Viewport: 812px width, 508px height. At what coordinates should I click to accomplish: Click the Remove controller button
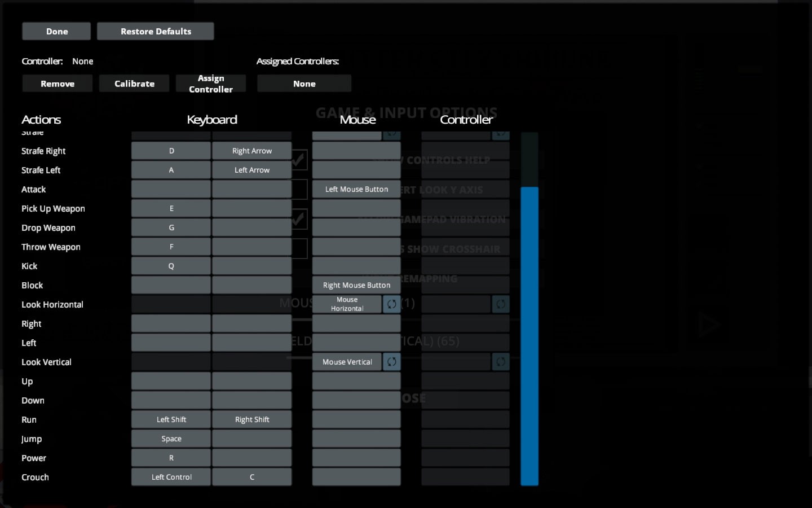coord(58,84)
